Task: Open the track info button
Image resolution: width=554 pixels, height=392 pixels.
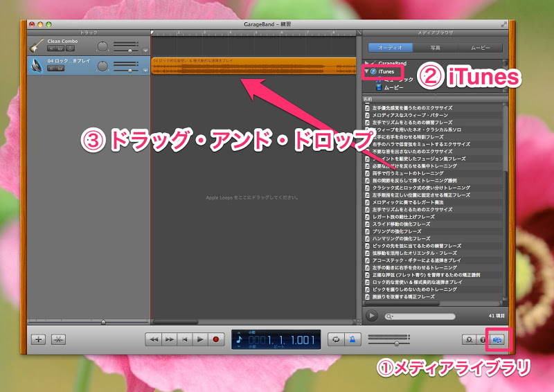Action: click(482, 339)
